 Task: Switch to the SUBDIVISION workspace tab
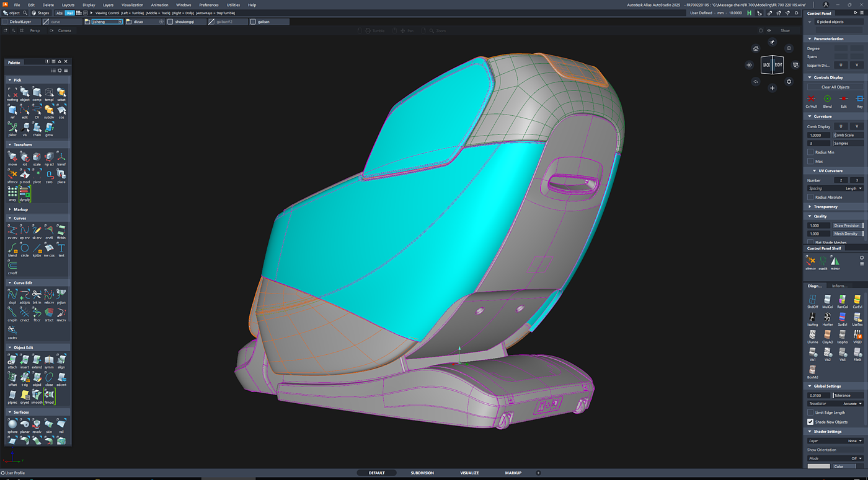point(422,473)
